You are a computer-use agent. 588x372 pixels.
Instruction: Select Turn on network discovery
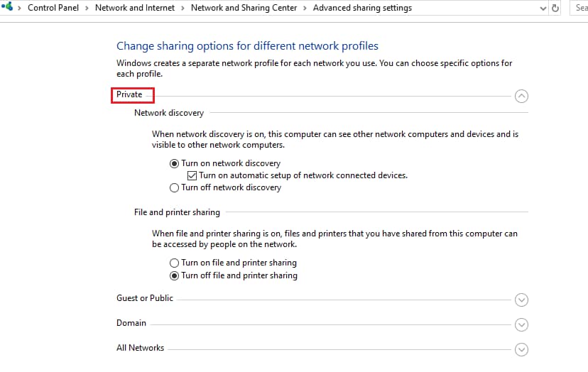coord(175,163)
